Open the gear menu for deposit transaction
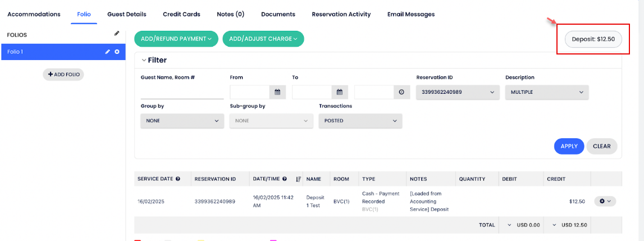Image resolution: width=644 pixels, height=241 pixels. click(x=605, y=201)
